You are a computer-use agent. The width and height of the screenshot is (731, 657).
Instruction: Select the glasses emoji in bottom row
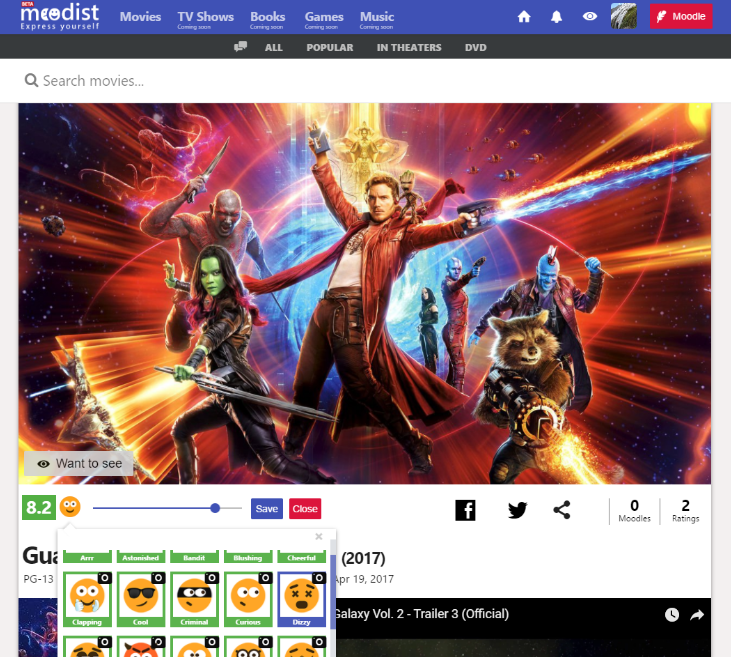[248, 647]
